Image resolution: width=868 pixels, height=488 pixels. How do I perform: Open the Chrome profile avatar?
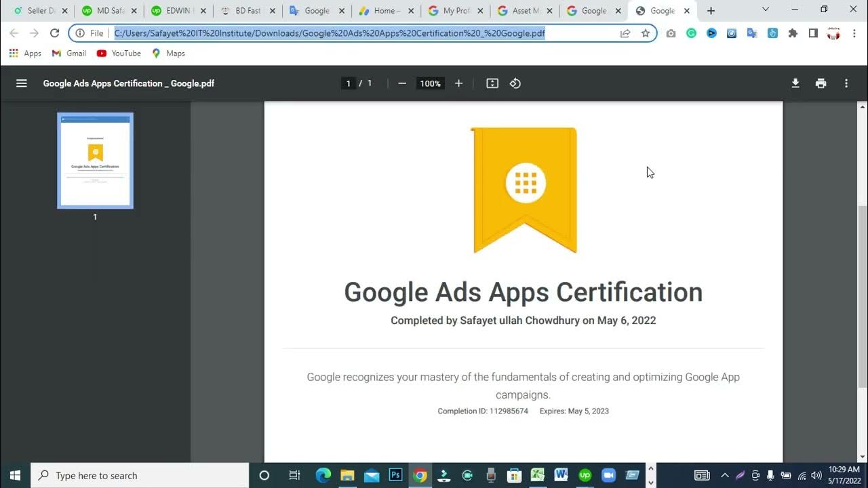click(833, 33)
